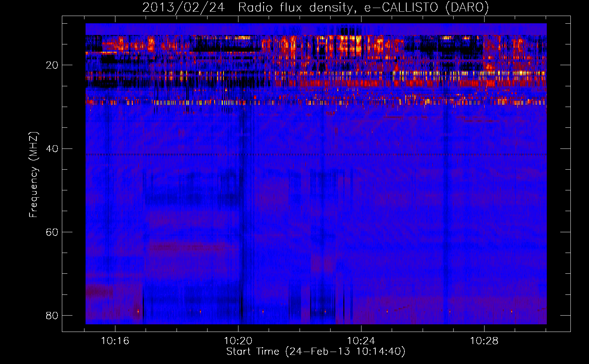Click the 40 frequency tick label
This screenshot has height=364, width=589.
52,149
